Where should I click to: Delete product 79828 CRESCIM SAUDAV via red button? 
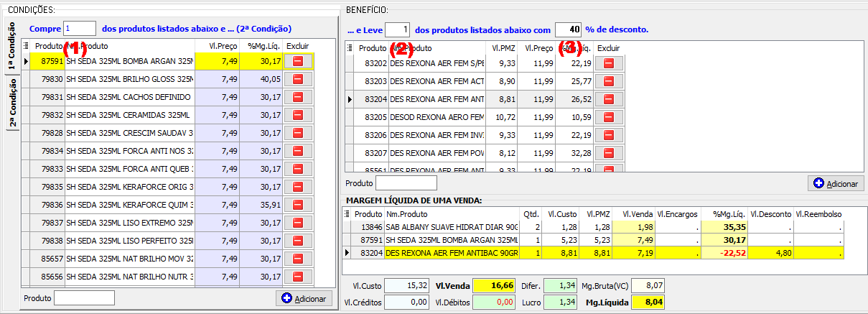click(297, 133)
